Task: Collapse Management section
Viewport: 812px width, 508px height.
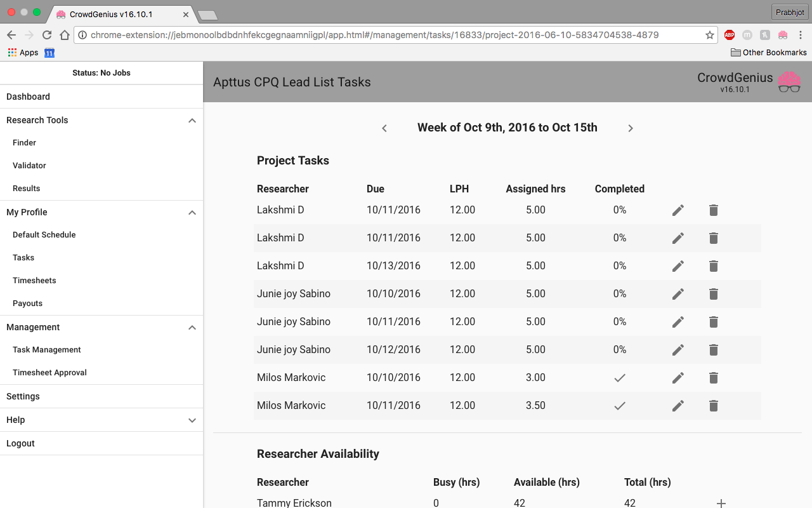Action: [x=192, y=328]
